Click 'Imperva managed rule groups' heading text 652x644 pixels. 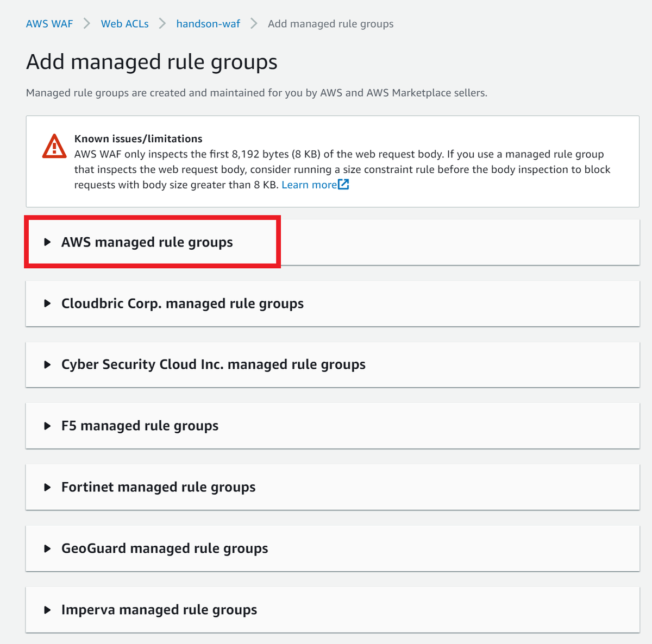click(x=159, y=610)
